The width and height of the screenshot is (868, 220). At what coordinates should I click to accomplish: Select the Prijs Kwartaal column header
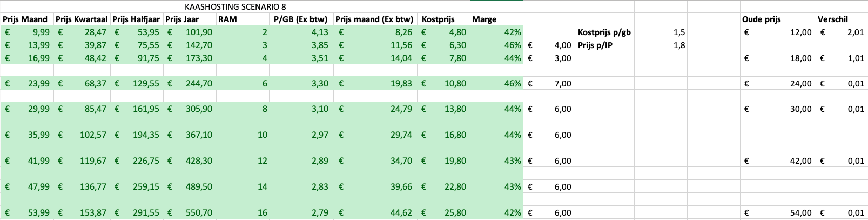(x=81, y=19)
